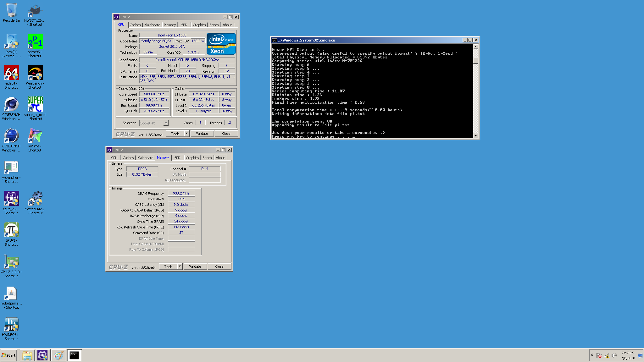The image size is (644, 362).
Task: Open the Recycle Bin desktop icon
Action: point(11,13)
